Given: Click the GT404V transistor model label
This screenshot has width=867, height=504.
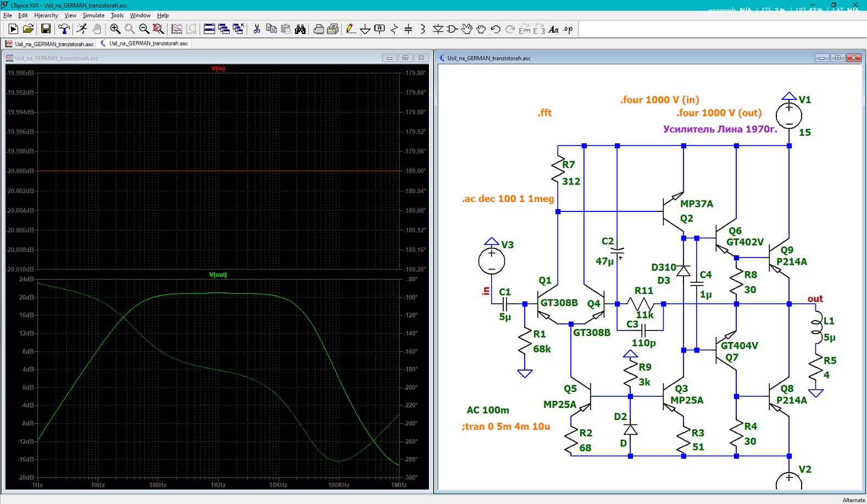Looking at the screenshot, I should coord(739,346).
